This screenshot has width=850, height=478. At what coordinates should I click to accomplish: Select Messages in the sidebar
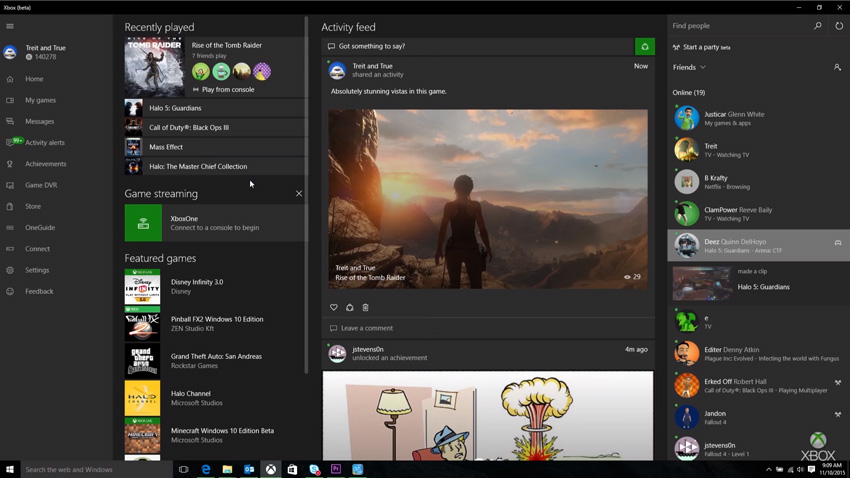point(40,121)
